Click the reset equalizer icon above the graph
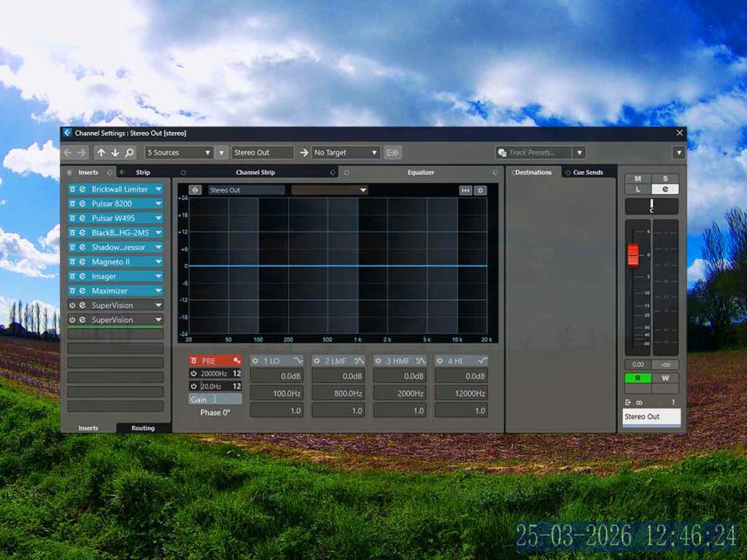This screenshot has height=560, width=747. (x=465, y=190)
